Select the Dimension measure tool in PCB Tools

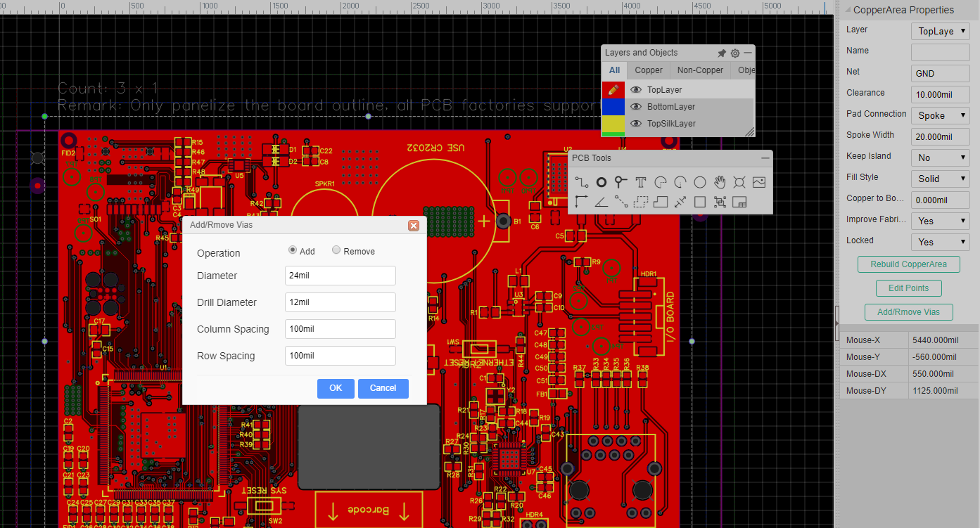(x=680, y=202)
